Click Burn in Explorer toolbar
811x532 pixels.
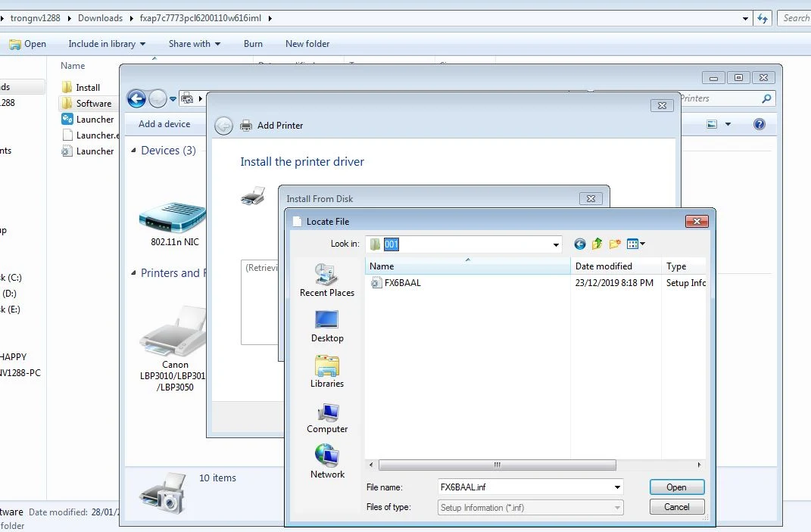pyautogui.click(x=253, y=44)
